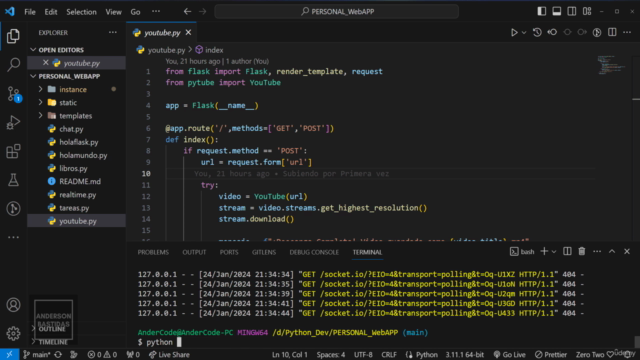The image size is (640, 360).
Task: Open the View menu
Action: click(x=113, y=12)
